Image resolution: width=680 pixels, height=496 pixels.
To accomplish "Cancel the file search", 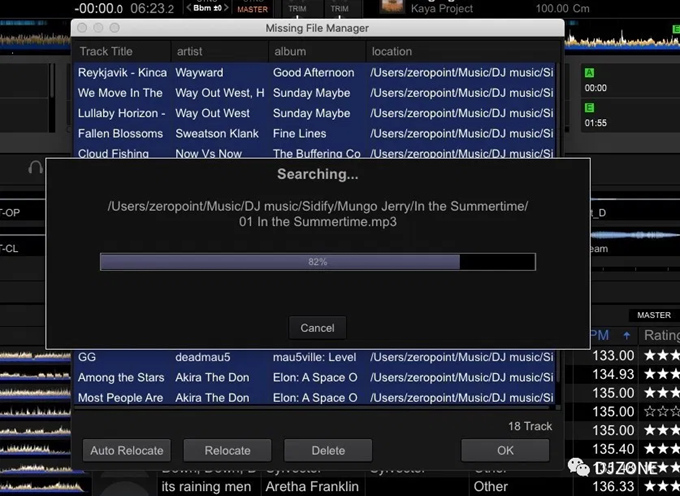I will 317,328.
